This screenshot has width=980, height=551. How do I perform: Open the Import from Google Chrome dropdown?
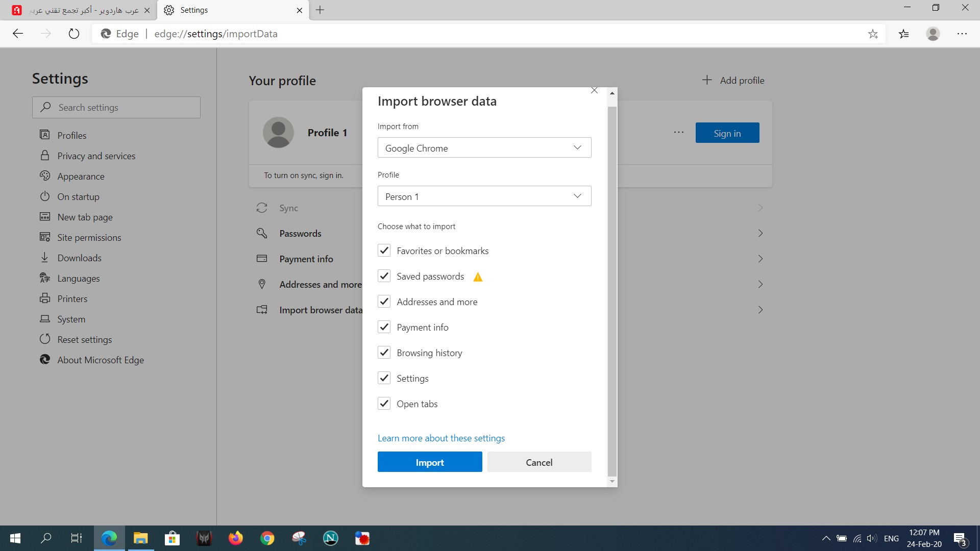point(484,147)
